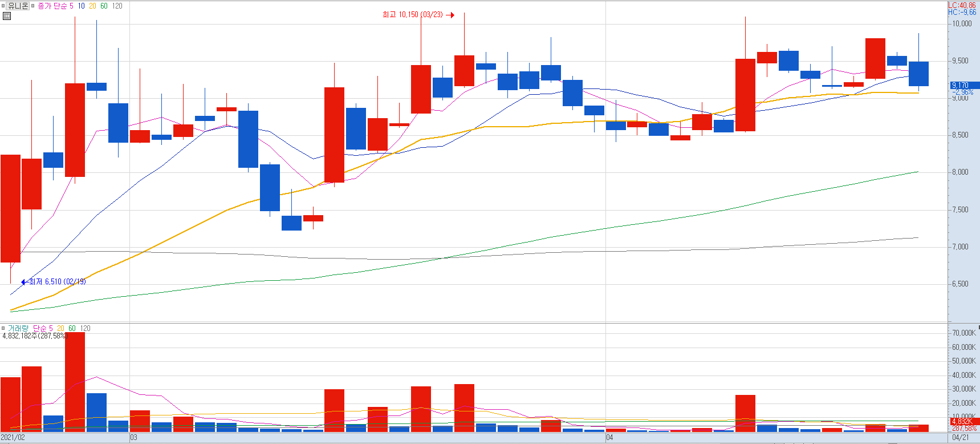This screenshot has height=444, width=980.
Task: Click the LC:40.86 value
Action: (962, 5)
